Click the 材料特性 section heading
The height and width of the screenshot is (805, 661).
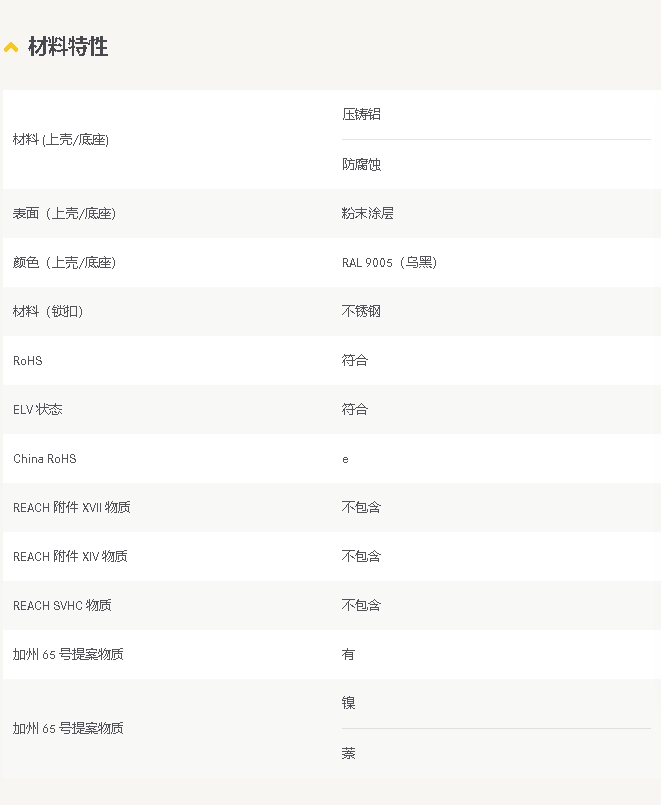pos(68,47)
